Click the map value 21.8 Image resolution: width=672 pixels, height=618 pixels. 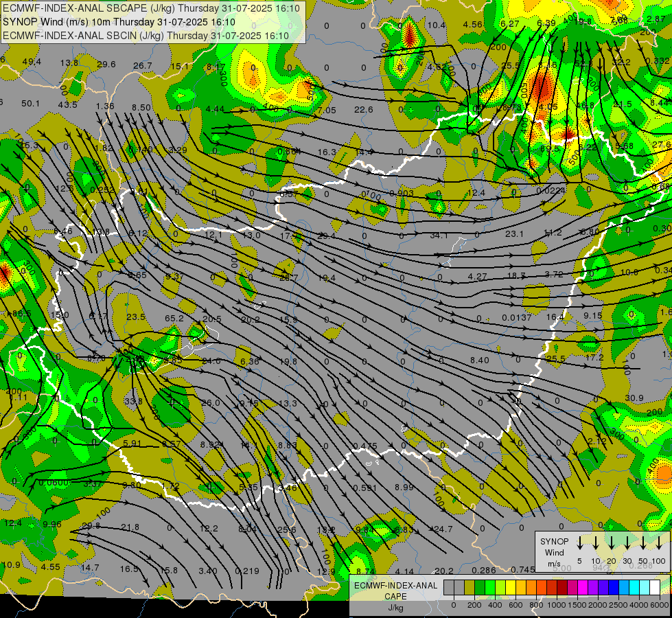point(130,527)
